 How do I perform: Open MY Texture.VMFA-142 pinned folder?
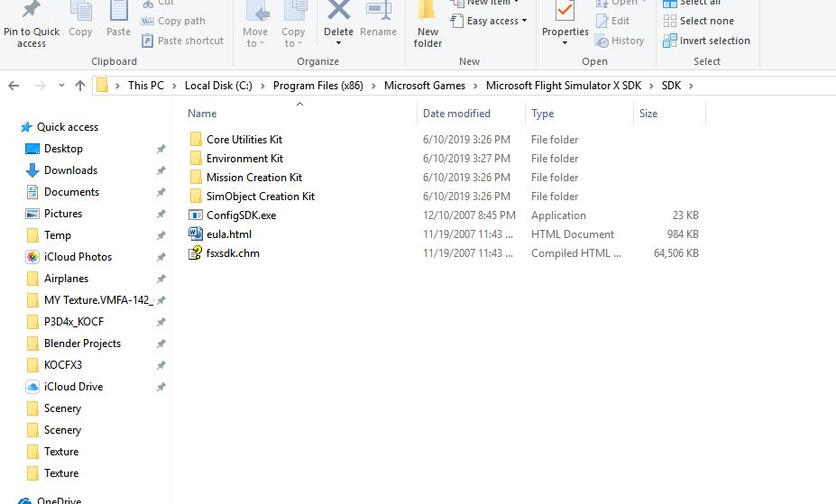98,300
